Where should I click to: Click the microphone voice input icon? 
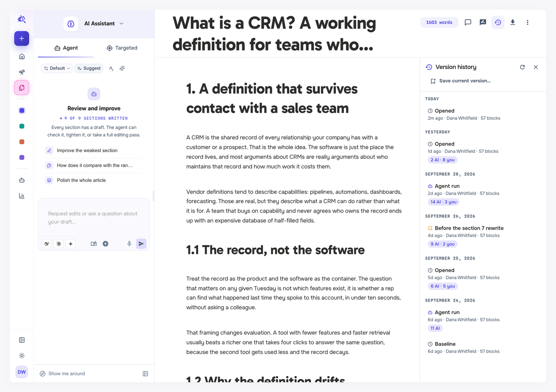tap(129, 244)
